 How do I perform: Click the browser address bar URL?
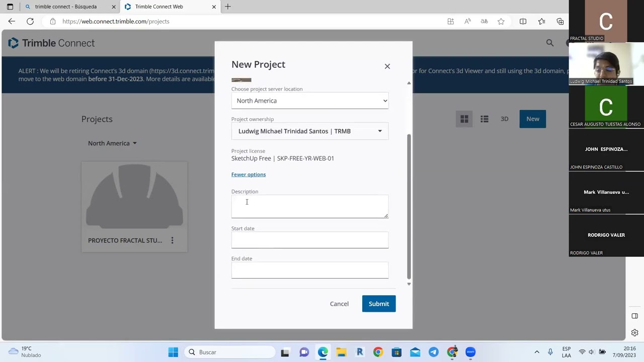[x=116, y=22]
